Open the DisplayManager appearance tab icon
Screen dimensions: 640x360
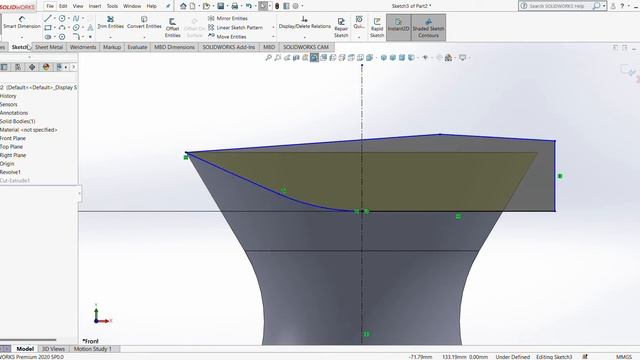coord(46,67)
